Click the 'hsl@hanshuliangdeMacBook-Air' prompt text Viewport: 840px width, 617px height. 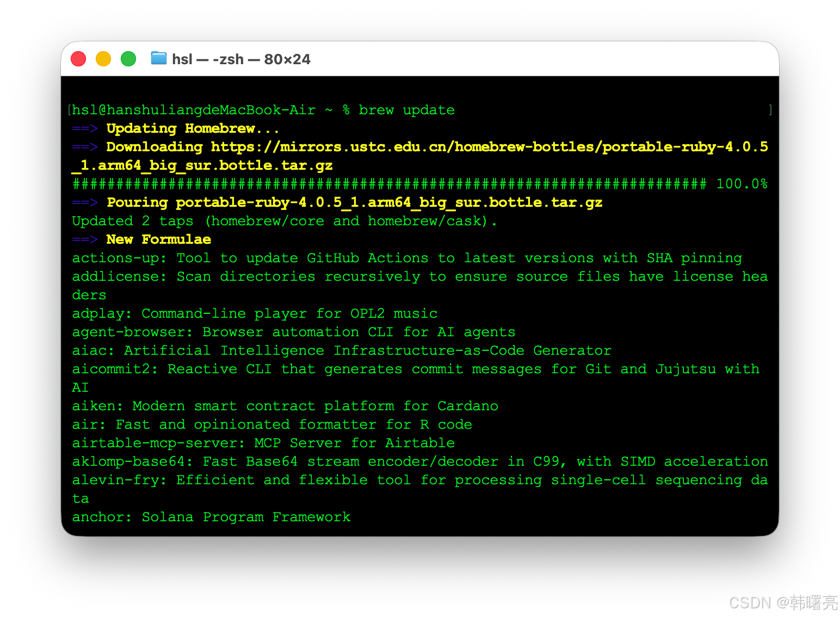(194, 110)
